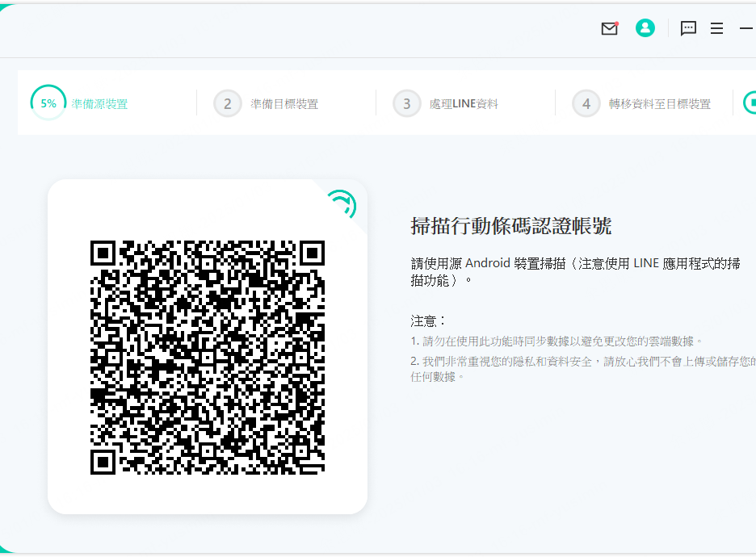The width and height of the screenshot is (756, 557).
Task: Select the 處理LINE資料 step label
Action: 464,104
